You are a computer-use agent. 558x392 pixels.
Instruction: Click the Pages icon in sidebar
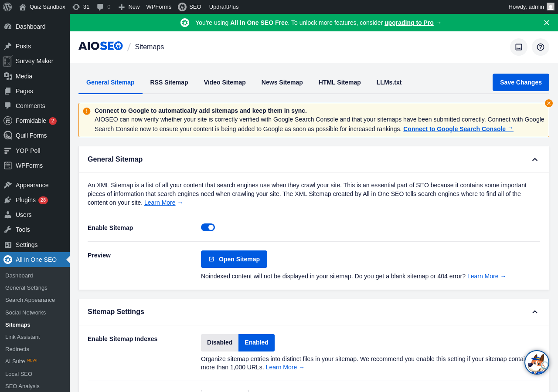[x=8, y=91]
